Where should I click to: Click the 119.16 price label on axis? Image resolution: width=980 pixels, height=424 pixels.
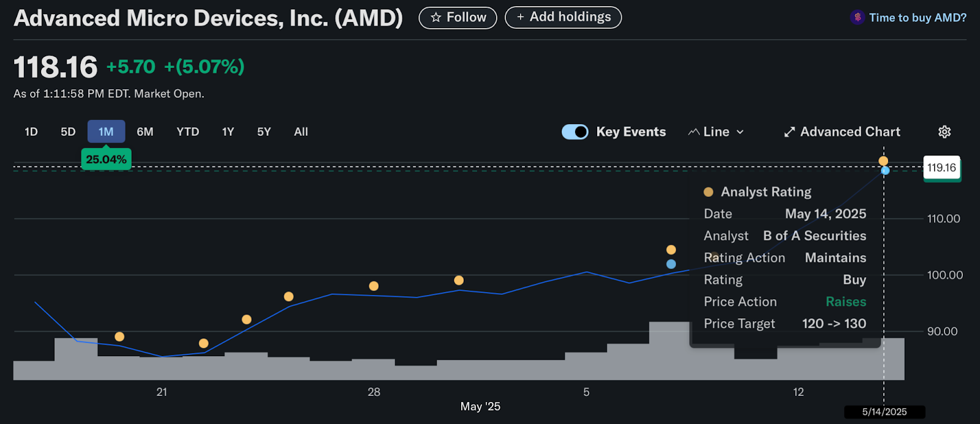tap(941, 168)
